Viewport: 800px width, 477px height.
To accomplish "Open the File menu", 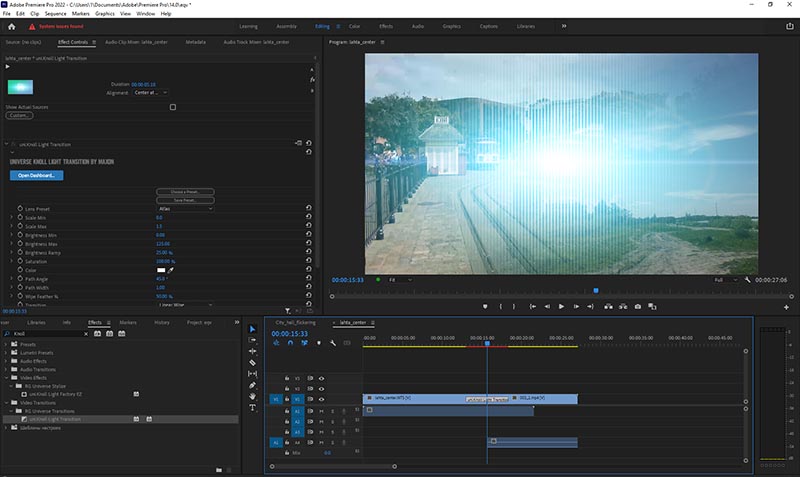I will point(6,14).
